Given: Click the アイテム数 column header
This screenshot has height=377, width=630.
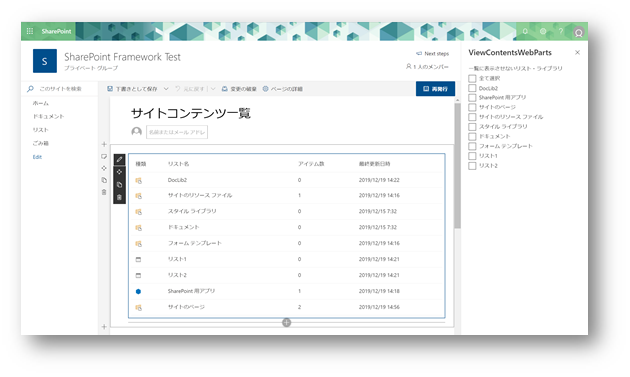Looking at the screenshot, I should (x=311, y=164).
